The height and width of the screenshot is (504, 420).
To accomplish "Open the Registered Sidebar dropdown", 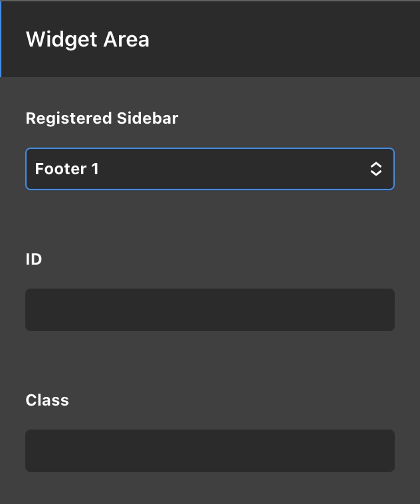I will tap(210, 169).
